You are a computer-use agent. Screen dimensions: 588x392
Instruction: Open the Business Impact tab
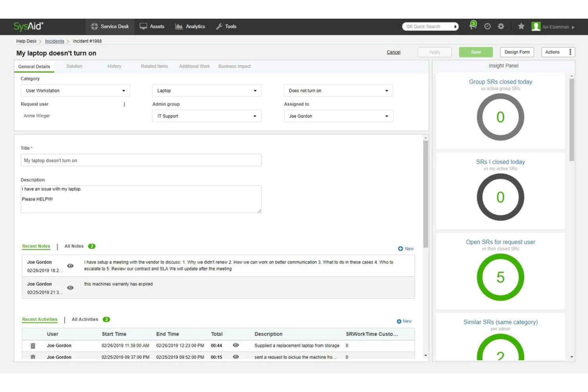point(234,66)
